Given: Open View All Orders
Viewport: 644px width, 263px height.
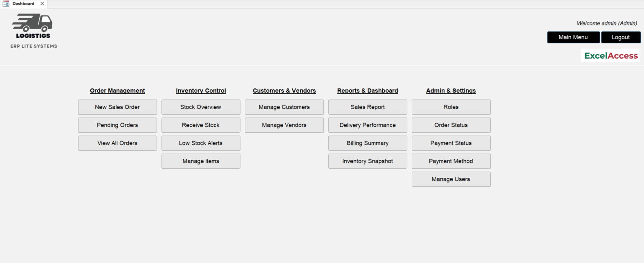Looking at the screenshot, I should (117, 143).
